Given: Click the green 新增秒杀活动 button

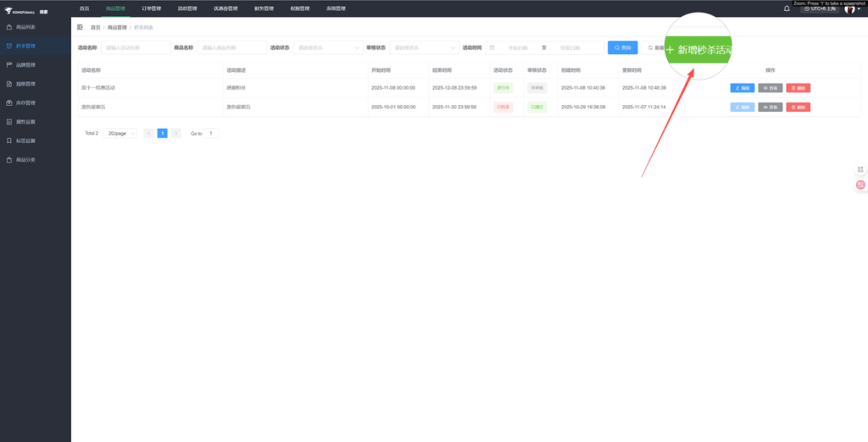Looking at the screenshot, I should tap(698, 50).
